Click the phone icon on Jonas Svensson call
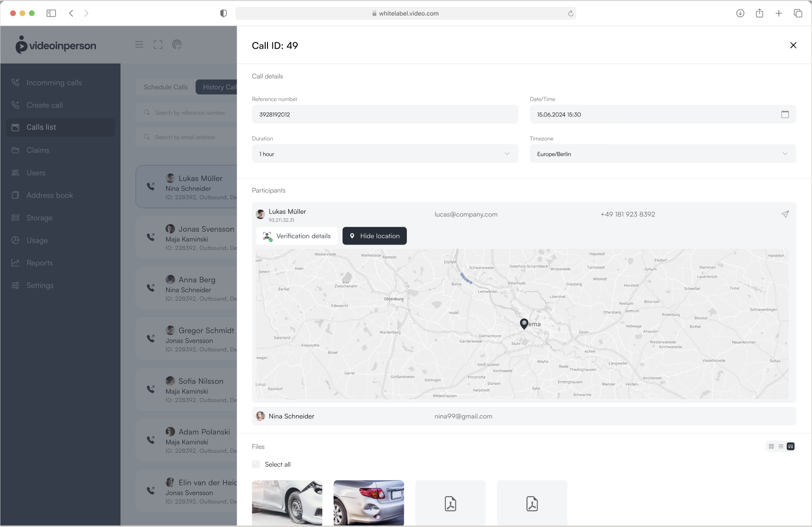Viewport: 812px width, 527px height. [x=151, y=237]
